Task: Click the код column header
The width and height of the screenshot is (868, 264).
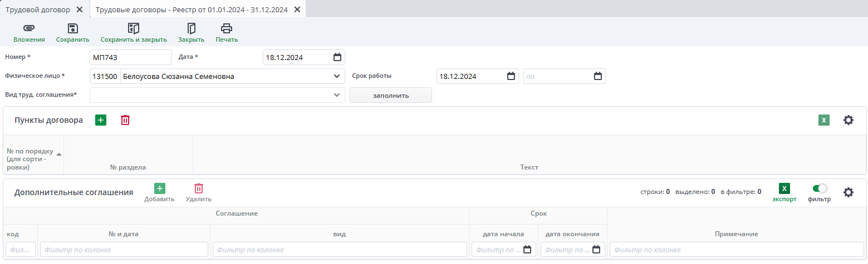Action: click(13, 234)
